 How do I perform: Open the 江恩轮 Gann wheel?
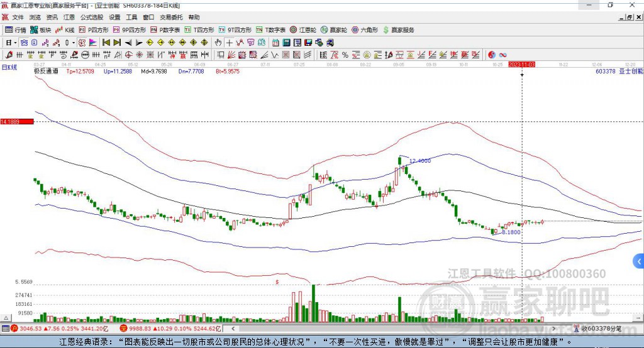click(x=303, y=30)
